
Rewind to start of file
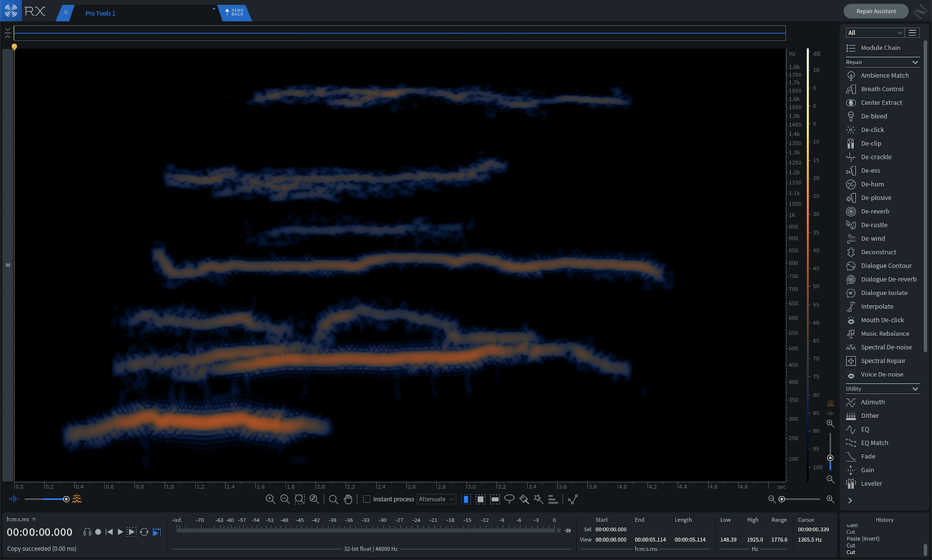[x=109, y=532]
